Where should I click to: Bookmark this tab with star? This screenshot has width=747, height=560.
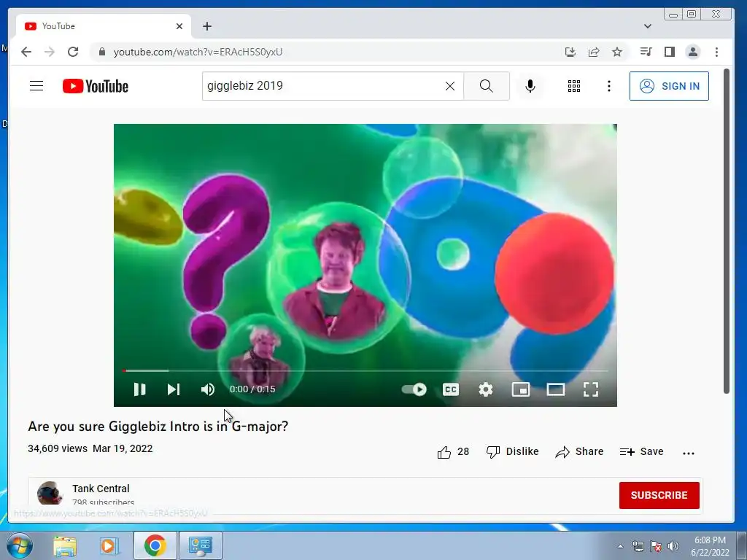[617, 52]
